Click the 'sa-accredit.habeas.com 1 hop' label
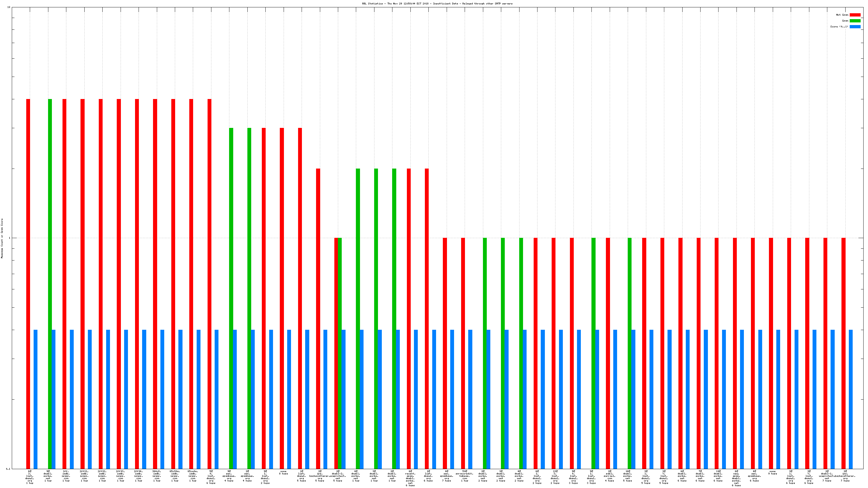This screenshot has height=488, width=868. (464, 476)
